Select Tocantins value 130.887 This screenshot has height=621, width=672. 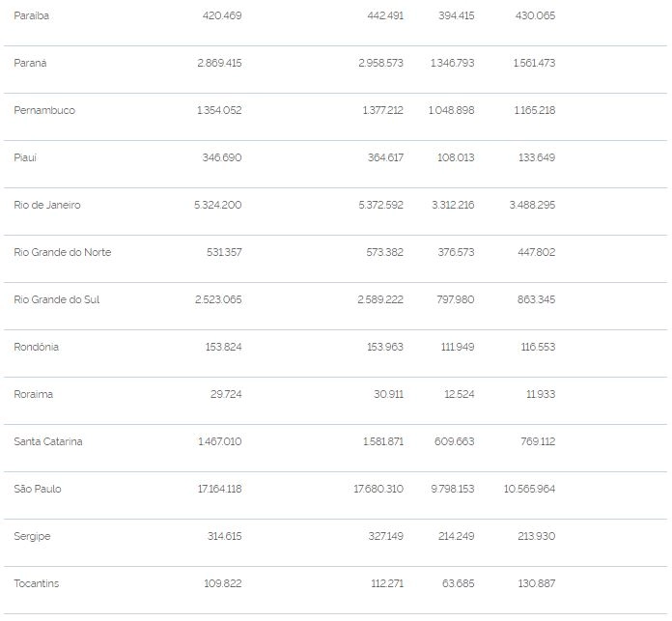pyautogui.click(x=536, y=583)
